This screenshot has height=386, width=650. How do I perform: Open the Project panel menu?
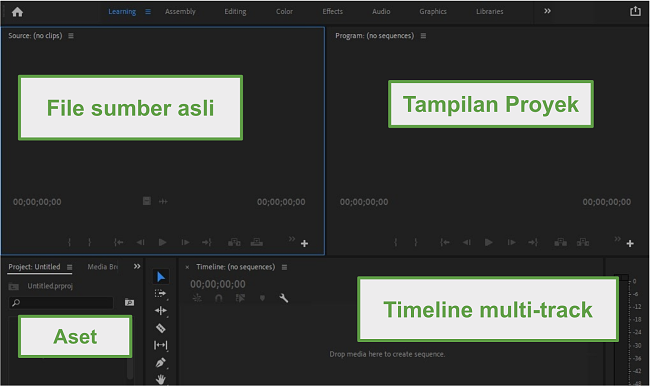point(70,267)
